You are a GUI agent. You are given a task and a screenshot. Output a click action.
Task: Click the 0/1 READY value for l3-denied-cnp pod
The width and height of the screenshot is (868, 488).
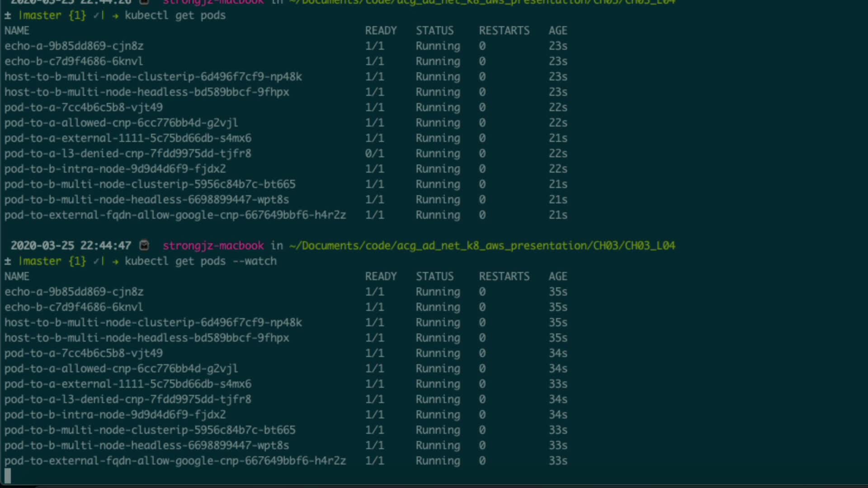[374, 154]
